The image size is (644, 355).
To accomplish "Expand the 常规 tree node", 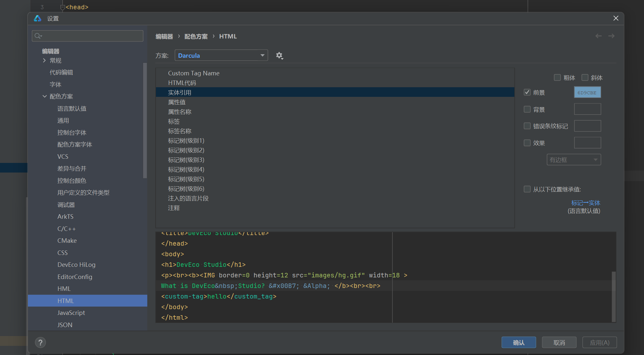I will tap(44, 60).
